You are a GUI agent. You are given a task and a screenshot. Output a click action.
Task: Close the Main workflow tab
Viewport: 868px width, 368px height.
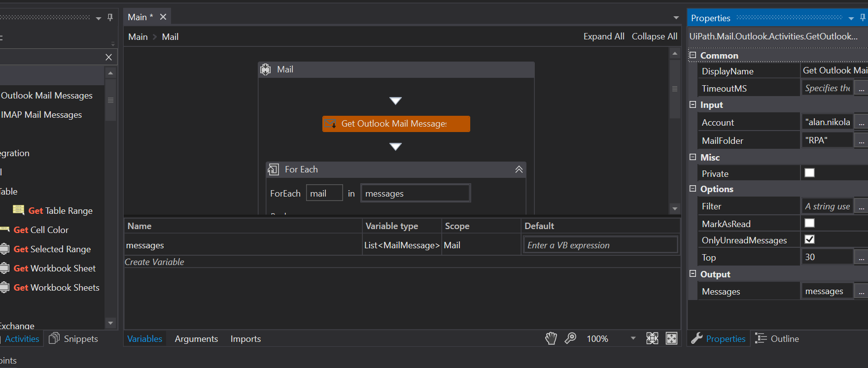(x=163, y=17)
